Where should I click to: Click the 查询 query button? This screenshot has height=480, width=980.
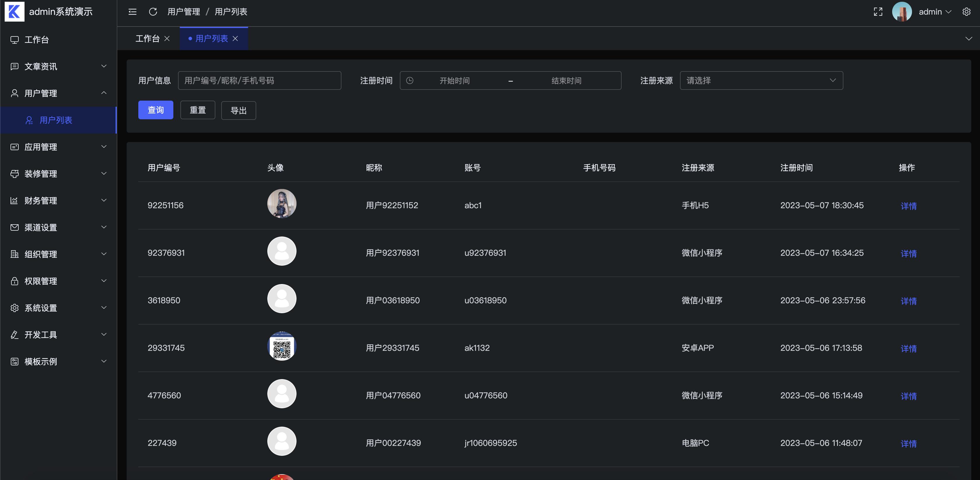(156, 110)
